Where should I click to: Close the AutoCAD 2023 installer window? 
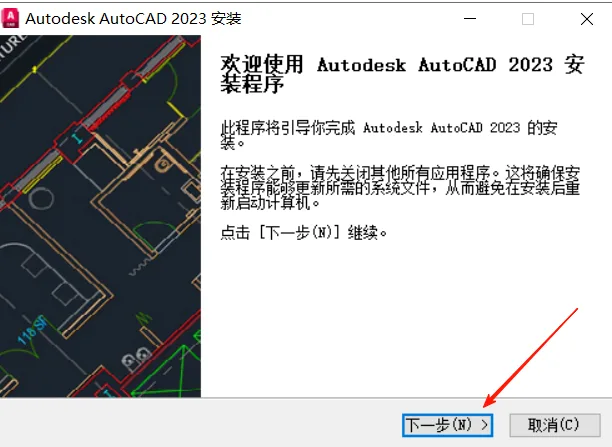[587, 19]
